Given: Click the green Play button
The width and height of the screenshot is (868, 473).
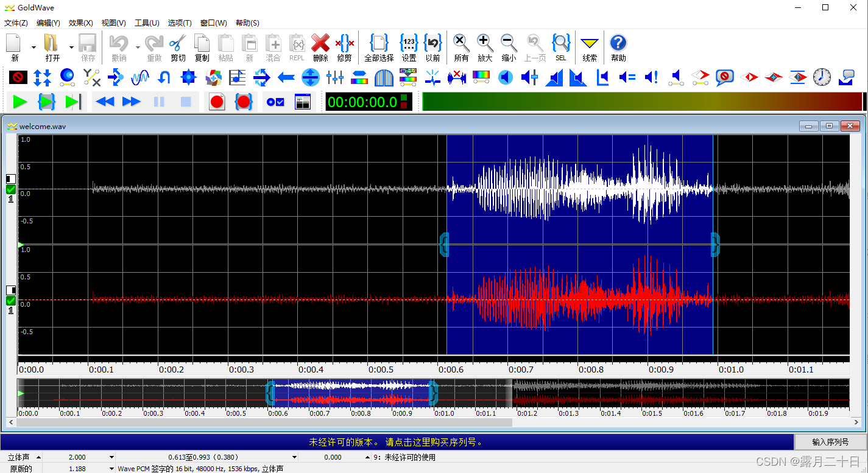Looking at the screenshot, I should point(20,102).
